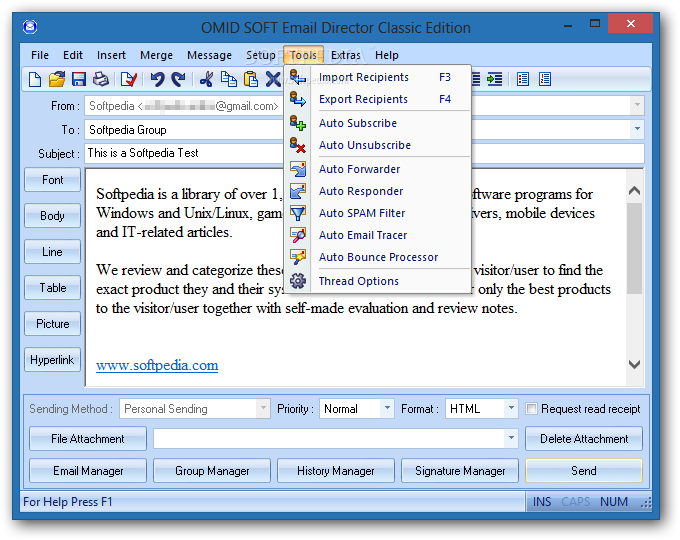Open the Message menu
Screen dimensions: 680x540
tap(209, 55)
